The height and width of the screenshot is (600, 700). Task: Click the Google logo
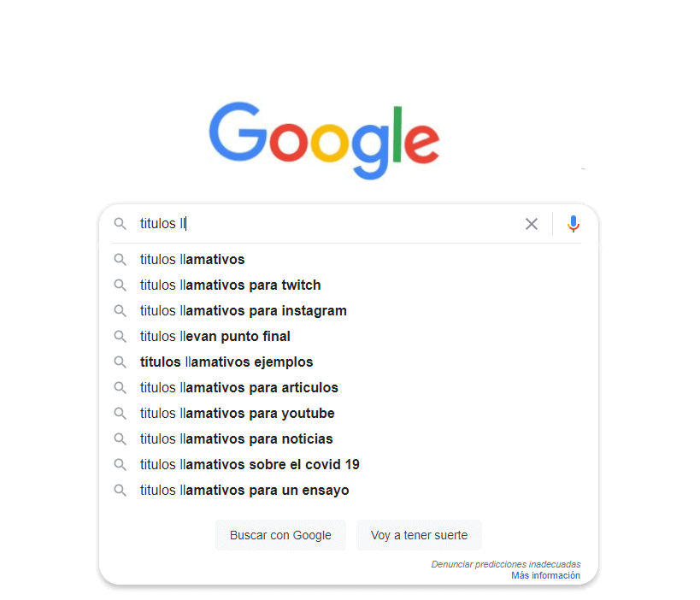[x=324, y=139]
